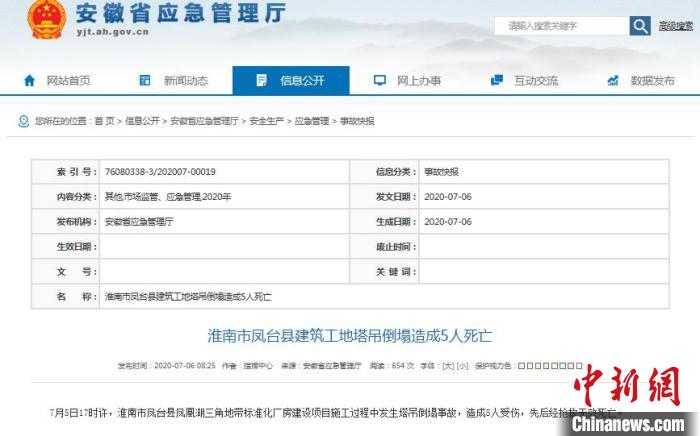Click the monitor icon beside 网上办事

[379, 80]
